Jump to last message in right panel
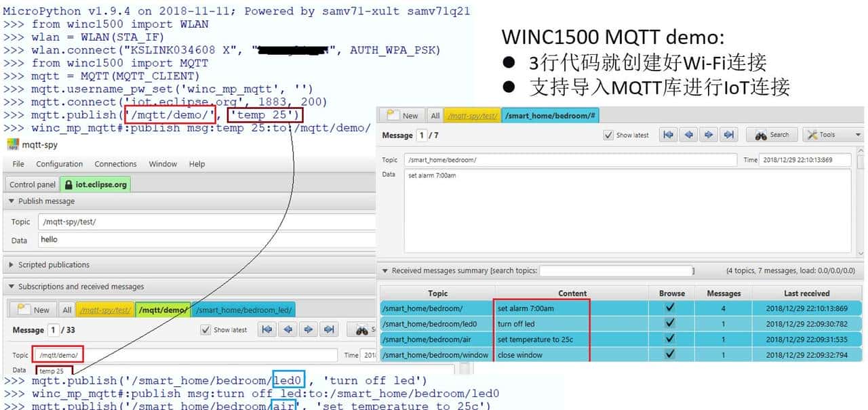The width and height of the screenshot is (868, 410). click(728, 135)
